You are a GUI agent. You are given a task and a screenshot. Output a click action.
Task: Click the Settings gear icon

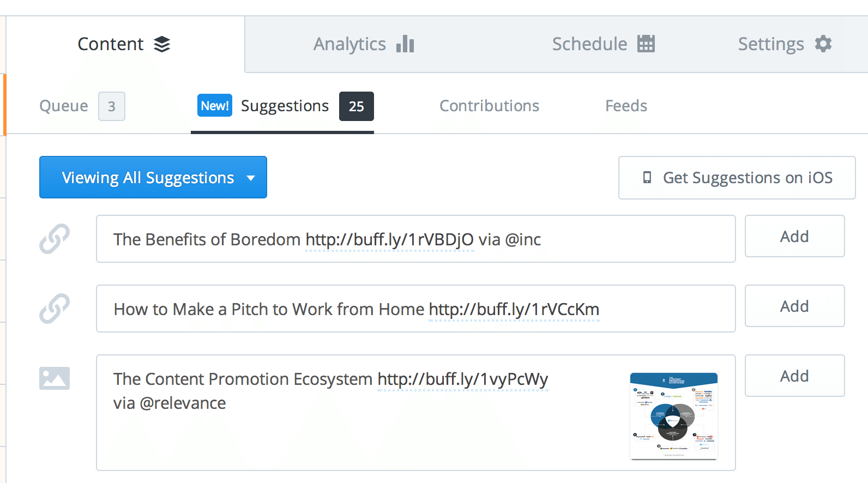click(823, 44)
